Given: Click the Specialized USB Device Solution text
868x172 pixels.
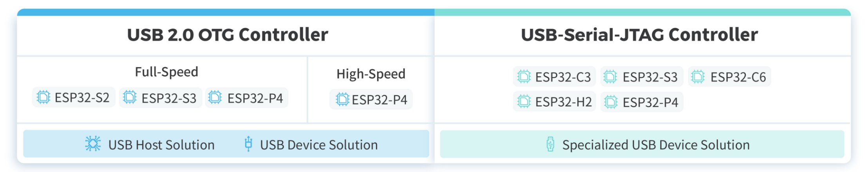Looking at the screenshot, I should click(x=656, y=145).
